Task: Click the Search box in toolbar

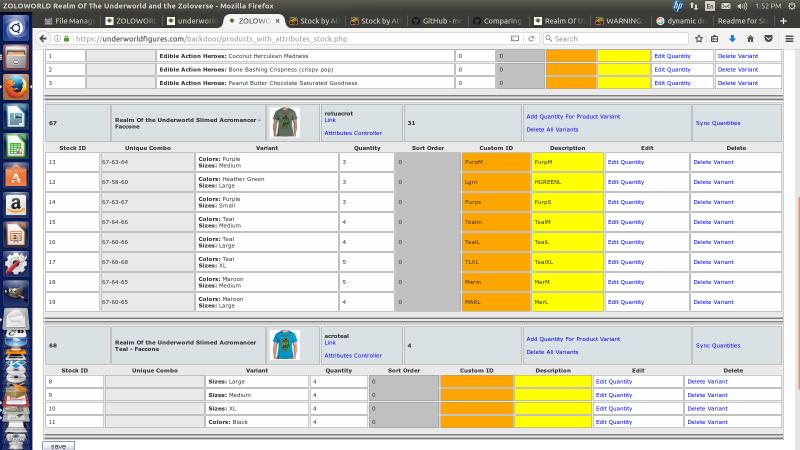Action: point(615,39)
